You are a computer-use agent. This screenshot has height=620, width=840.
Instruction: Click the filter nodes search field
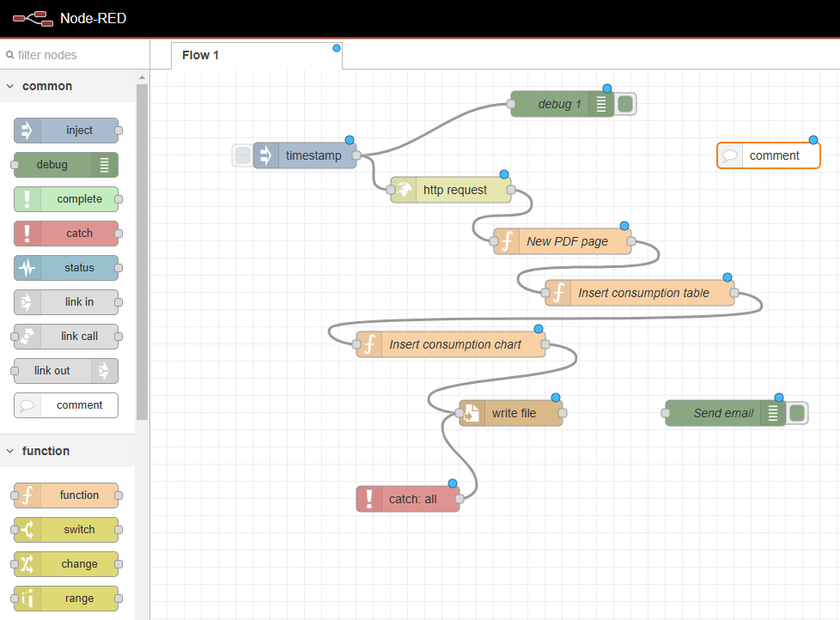click(75, 55)
